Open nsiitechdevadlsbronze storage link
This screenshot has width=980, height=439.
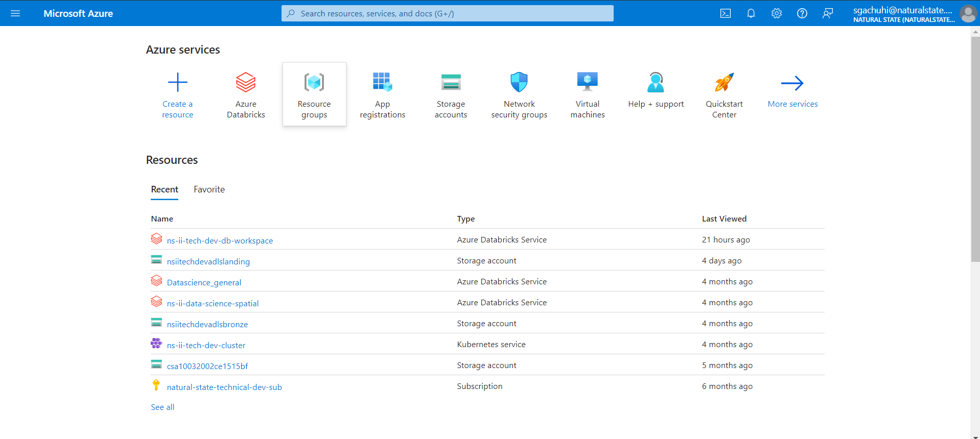pos(207,324)
